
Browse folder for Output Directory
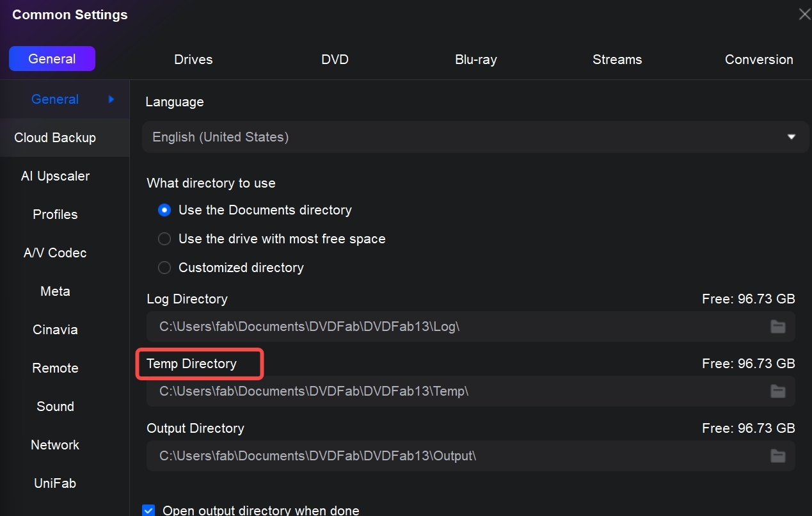point(777,456)
